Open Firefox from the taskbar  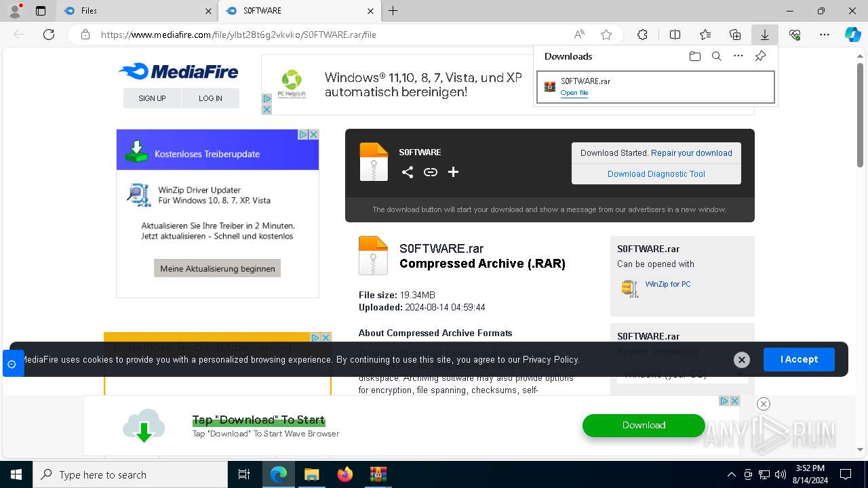[x=345, y=474]
